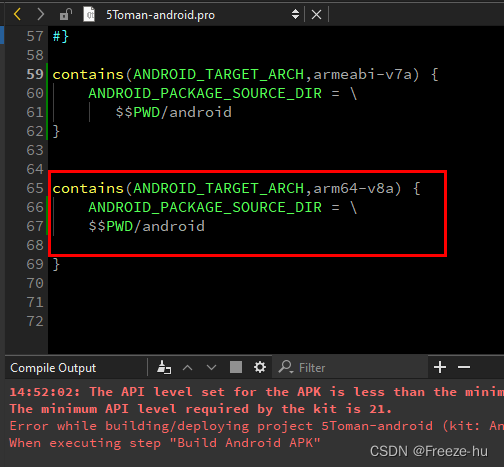This screenshot has height=467, width=504.
Task: Close the 5Toman-android.pro document
Action: pos(316,15)
